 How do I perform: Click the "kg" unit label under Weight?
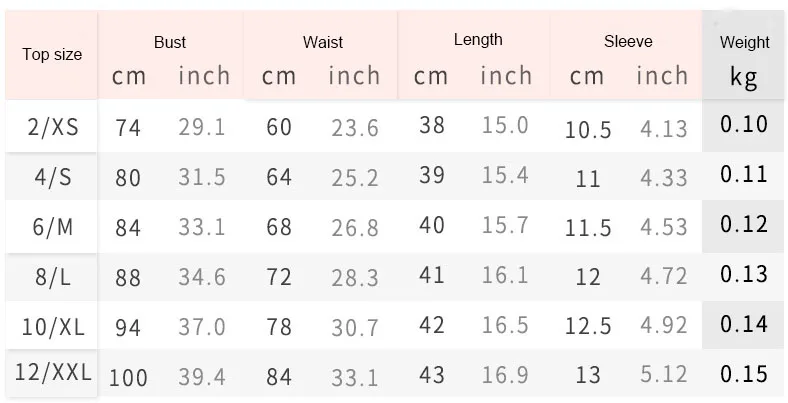pos(744,76)
